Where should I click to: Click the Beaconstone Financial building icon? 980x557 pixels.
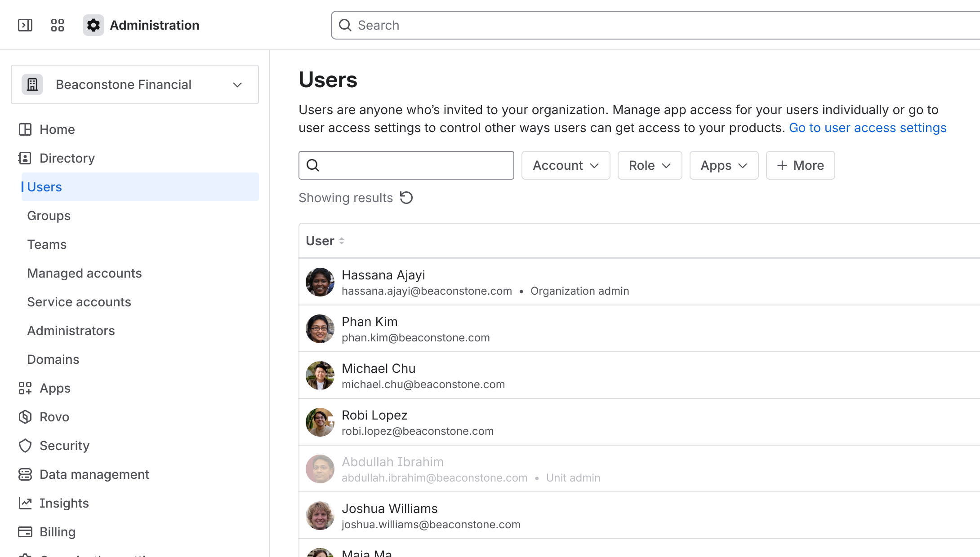point(32,84)
